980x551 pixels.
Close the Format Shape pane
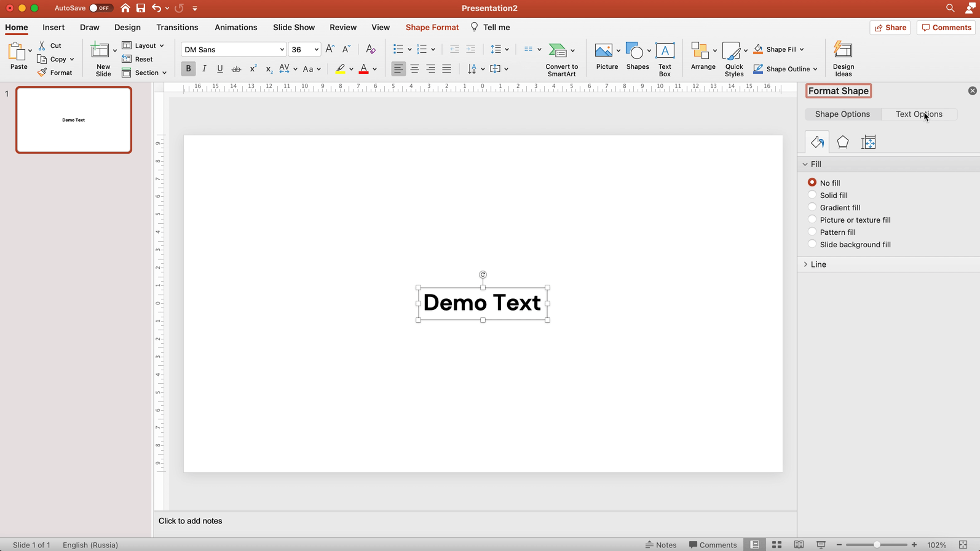click(973, 91)
